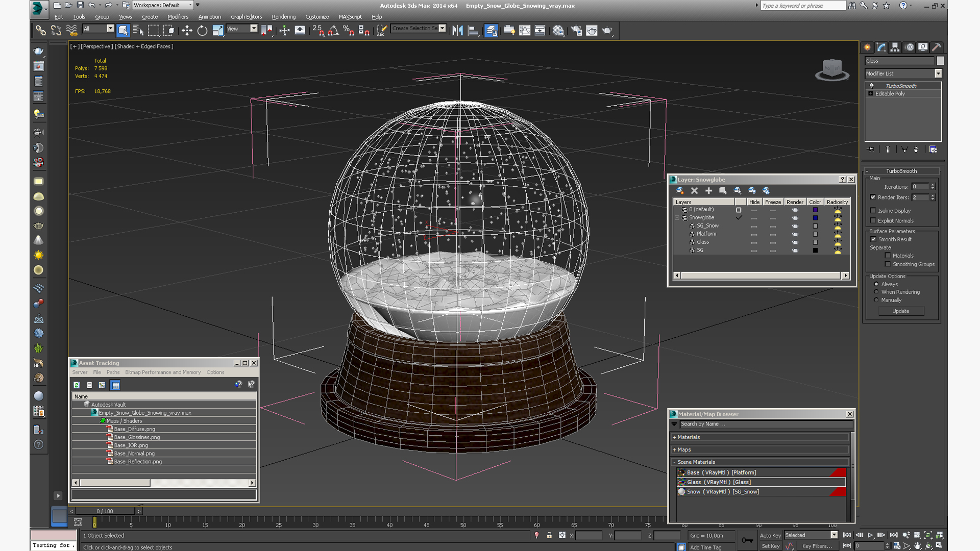The image size is (980, 551).
Task: Click the Snowglobe layer color swatch
Action: pyautogui.click(x=815, y=218)
